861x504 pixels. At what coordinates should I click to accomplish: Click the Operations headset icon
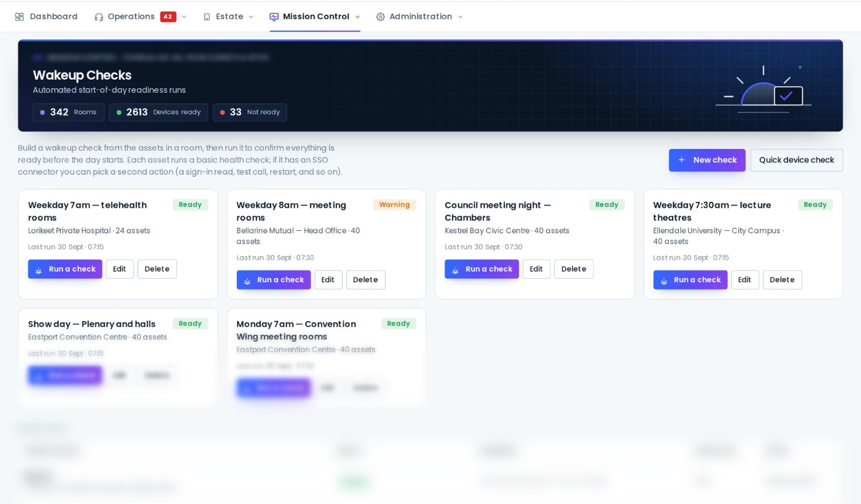[98, 17]
